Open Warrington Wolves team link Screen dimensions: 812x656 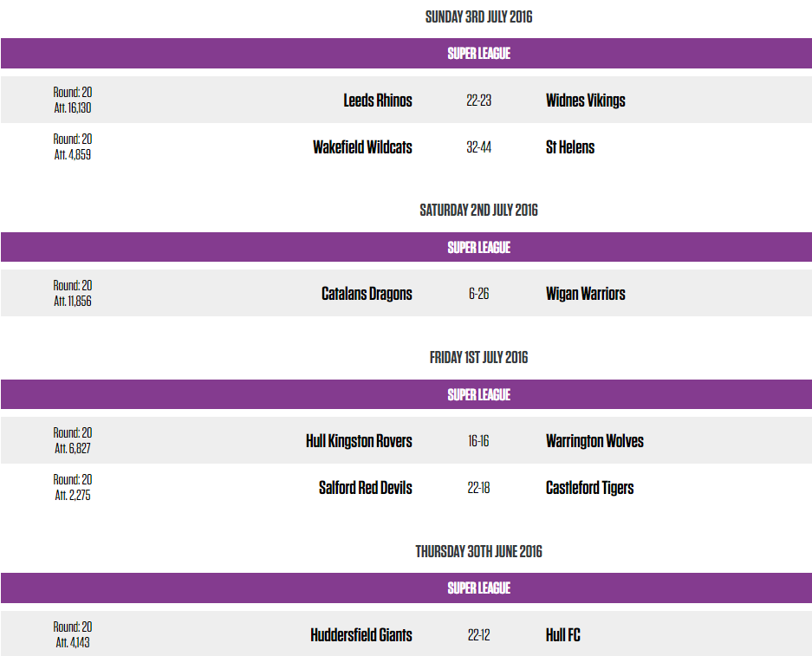(594, 441)
